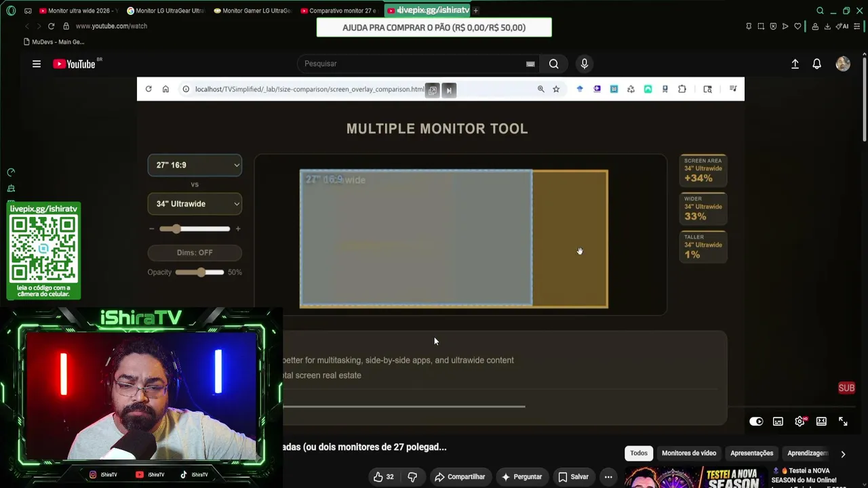This screenshot has width=868, height=488.
Task: Click the Salvar save button
Action: (x=573, y=477)
